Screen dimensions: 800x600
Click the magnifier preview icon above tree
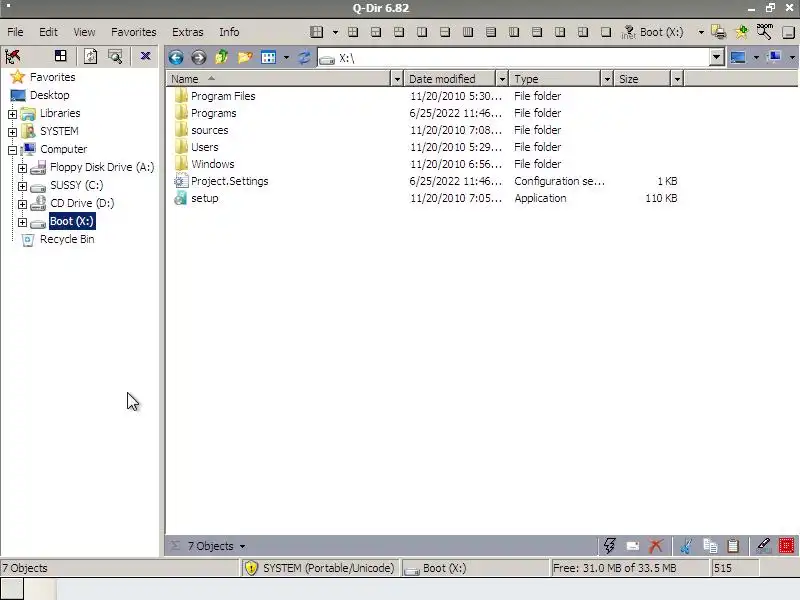tap(115, 56)
